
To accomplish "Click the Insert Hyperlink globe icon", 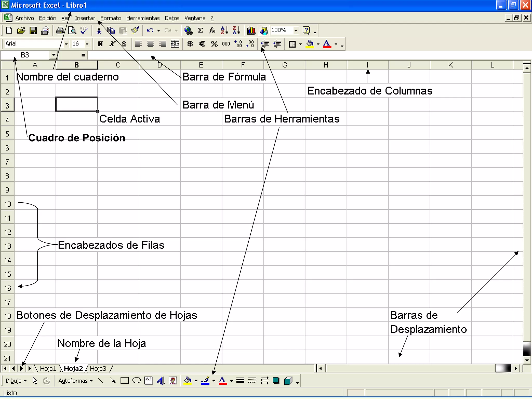I will coord(188,30).
